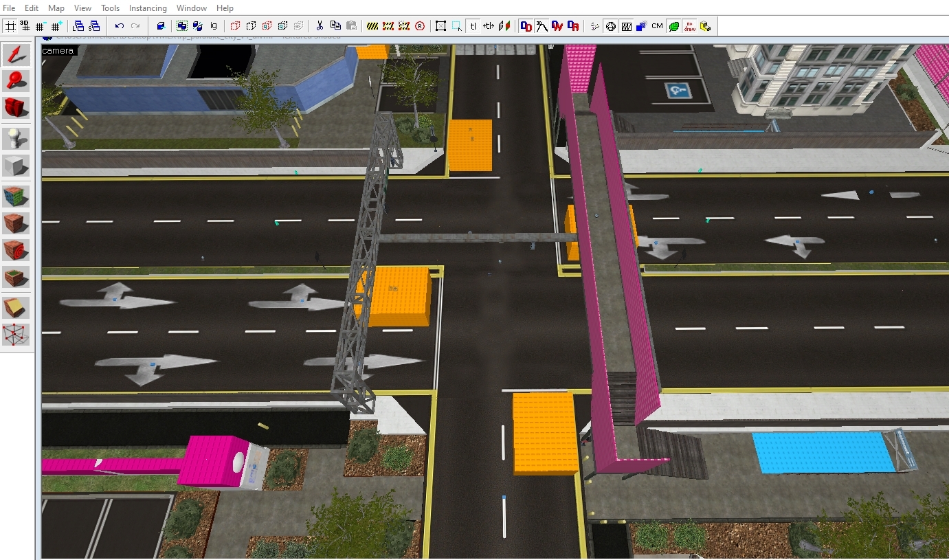Select the Block tool white cube
This screenshot has width=949, height=560.
[16, 165]
